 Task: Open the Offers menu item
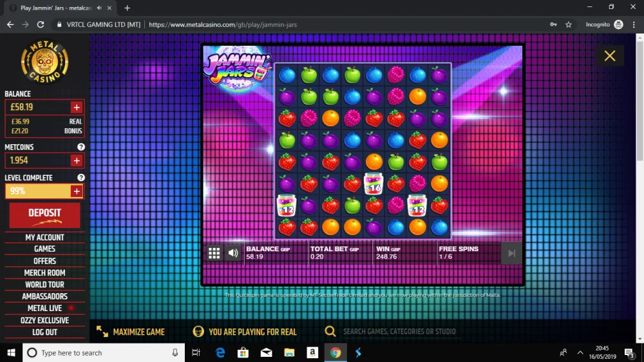pyautogui.click(x=45, y=261)
